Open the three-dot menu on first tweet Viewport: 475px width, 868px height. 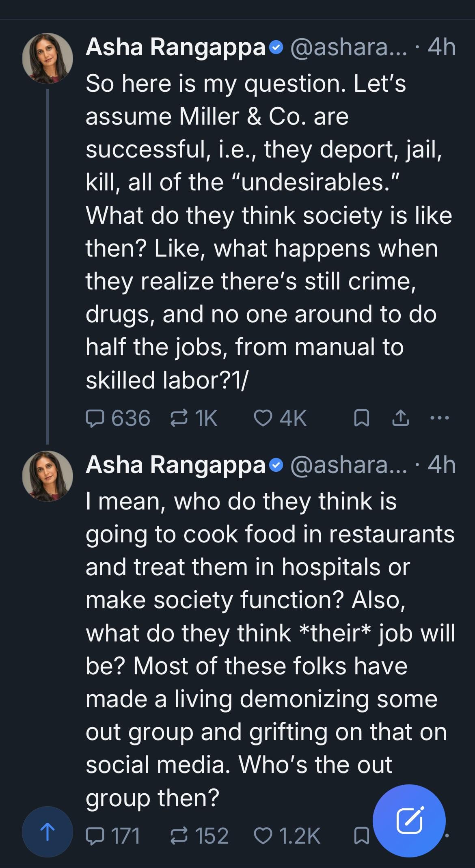(440, 418)
